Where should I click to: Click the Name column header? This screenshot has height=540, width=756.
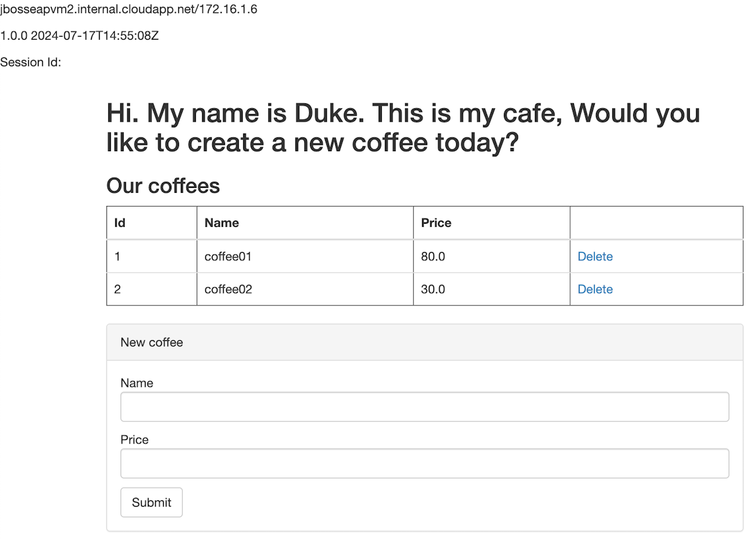point(221,222)
